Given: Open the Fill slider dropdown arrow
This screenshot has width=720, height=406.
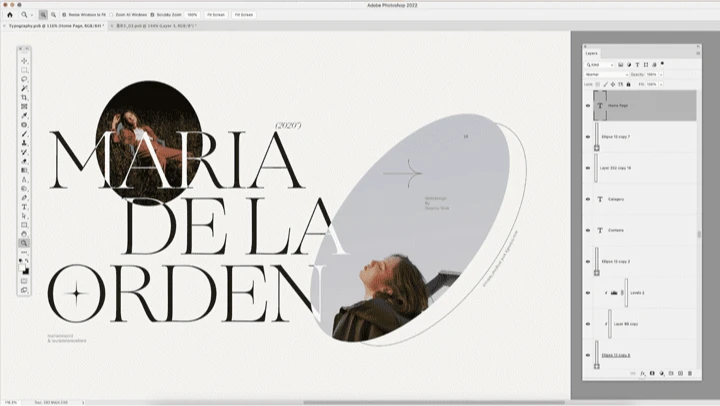Looking at the screenshot, I should 661,85.
